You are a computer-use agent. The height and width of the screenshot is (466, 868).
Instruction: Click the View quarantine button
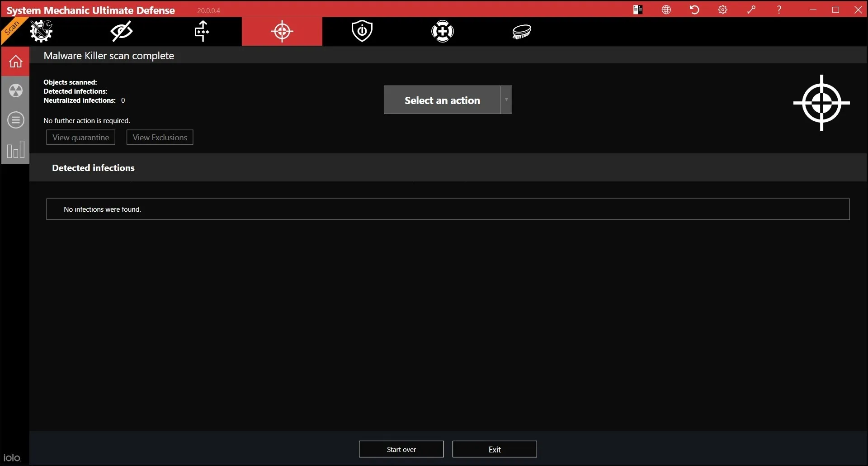click(81, 138)
